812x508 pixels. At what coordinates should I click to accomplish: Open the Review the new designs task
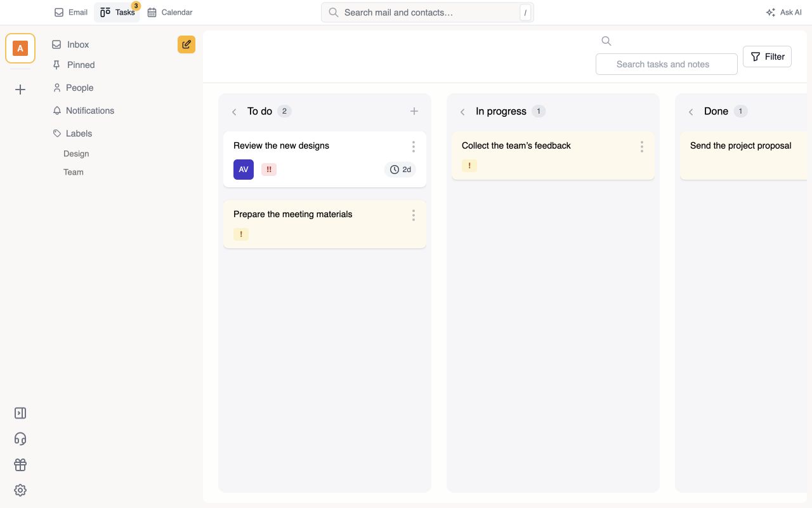325,159
